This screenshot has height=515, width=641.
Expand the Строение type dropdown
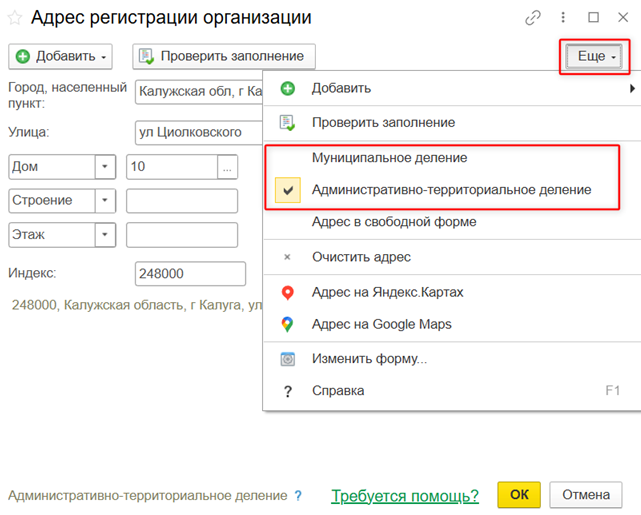[105, 201]
